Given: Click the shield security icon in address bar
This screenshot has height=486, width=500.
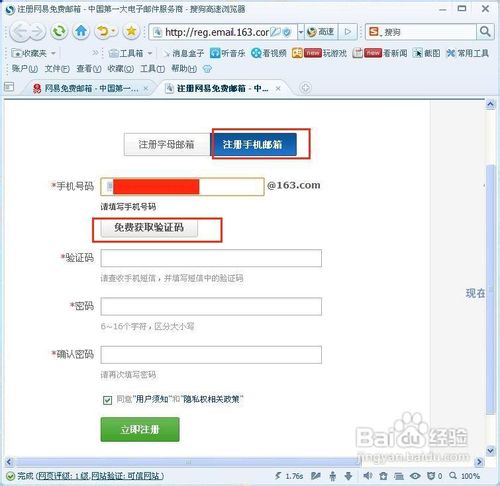Looking at the screenshot, I should [x=287, y=32].
